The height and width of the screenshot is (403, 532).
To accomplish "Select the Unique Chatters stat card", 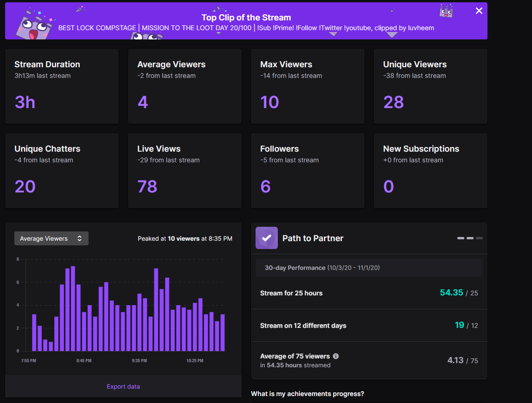I will (62, 171).
